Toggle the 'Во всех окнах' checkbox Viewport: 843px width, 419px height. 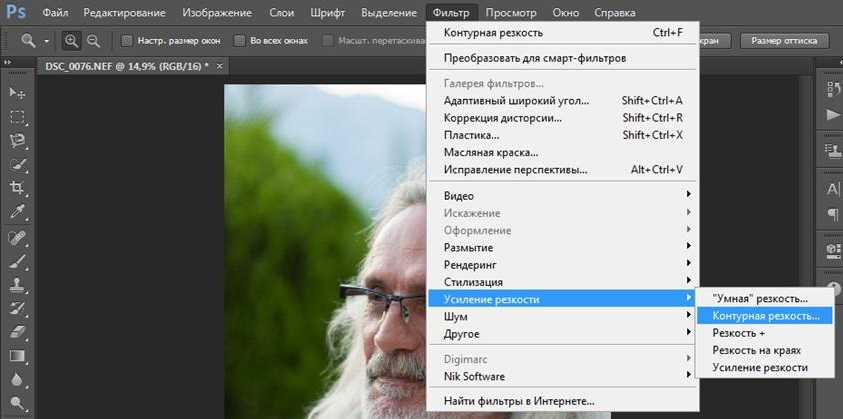(239, 41)
